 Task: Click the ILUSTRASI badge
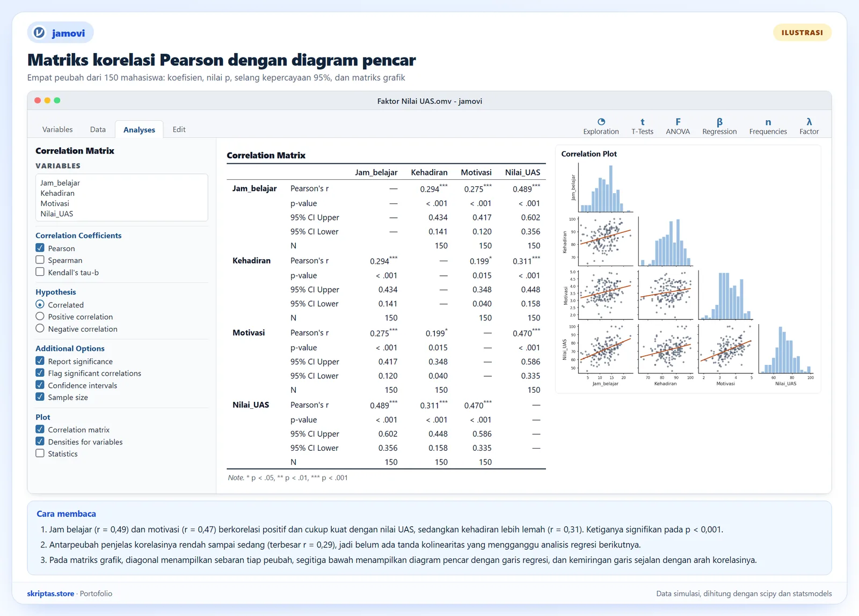click(x=802, y=33)
